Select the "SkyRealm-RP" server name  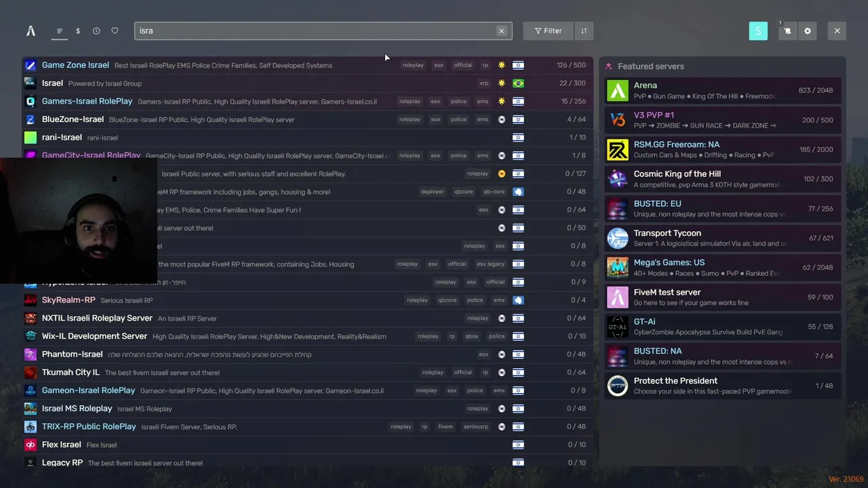tap(68, 300)
